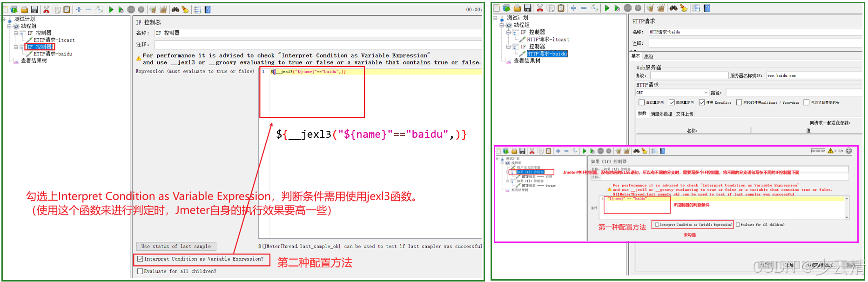Start the test with green play icon, left window
Viewport: 868px width, 282px height.
click(x=111, y=9)
